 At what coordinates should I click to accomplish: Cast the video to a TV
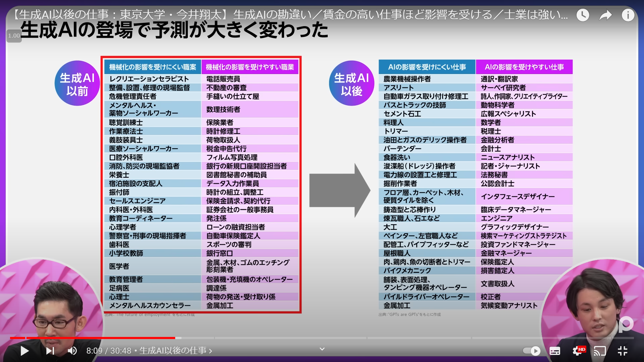600,351
